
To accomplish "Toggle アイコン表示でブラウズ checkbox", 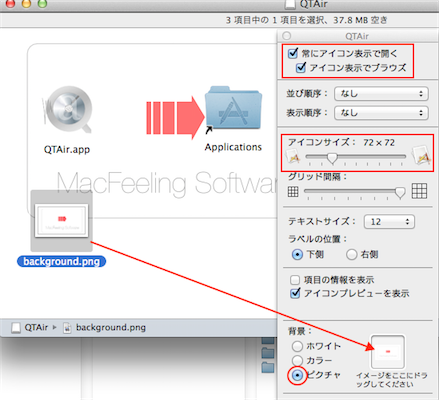I will pyautogui.click(x=300, y=68).
